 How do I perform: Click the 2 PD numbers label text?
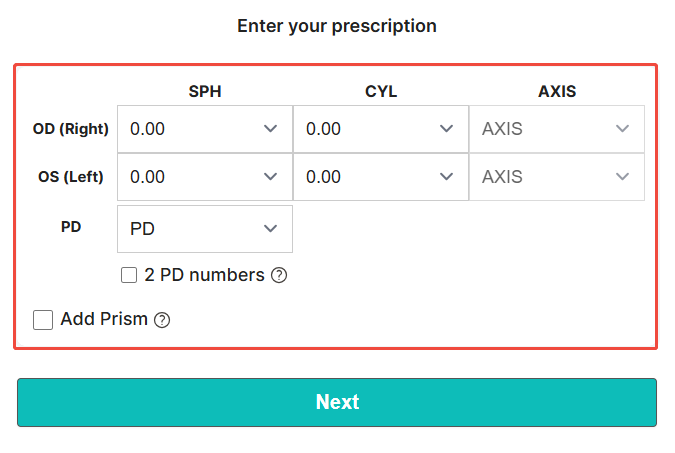coord(204,275)
